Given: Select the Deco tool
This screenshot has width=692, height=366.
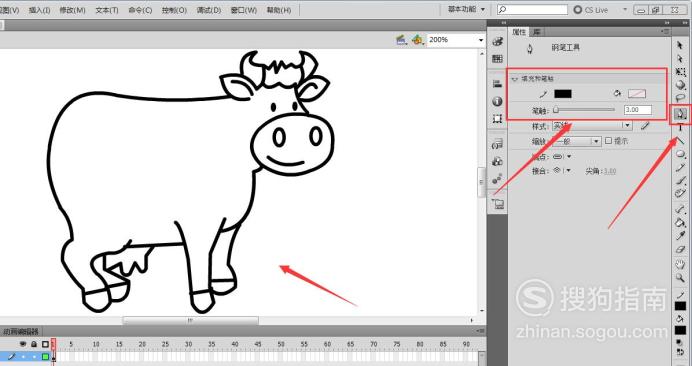Looking at the screenshot, I should [x=680, y=193].
